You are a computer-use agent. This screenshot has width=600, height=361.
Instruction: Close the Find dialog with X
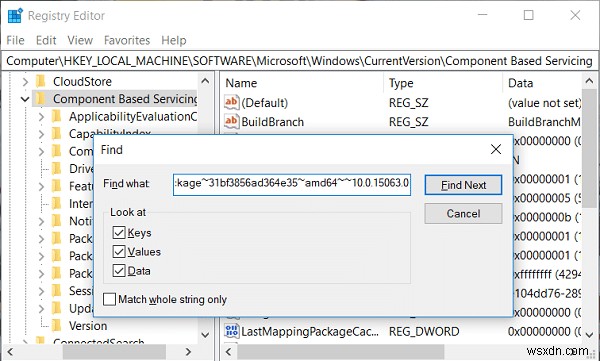click(496, 149)
